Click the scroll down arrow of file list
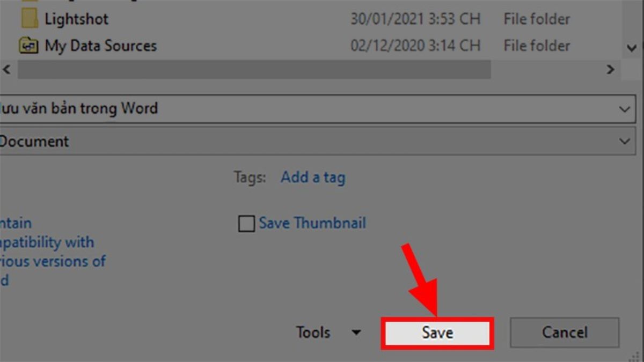The image size is (644, 362). click(x=631, y=48)
